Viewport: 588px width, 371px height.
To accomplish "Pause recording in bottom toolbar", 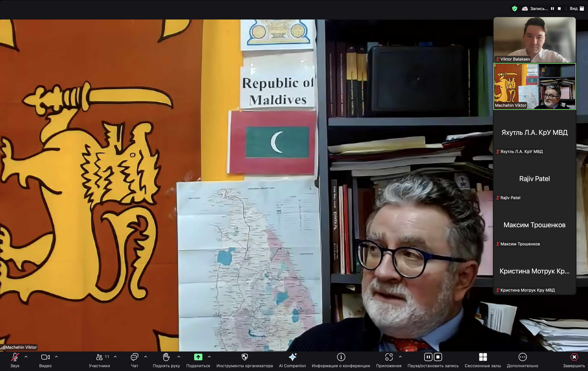I will [x=428, y=357].
